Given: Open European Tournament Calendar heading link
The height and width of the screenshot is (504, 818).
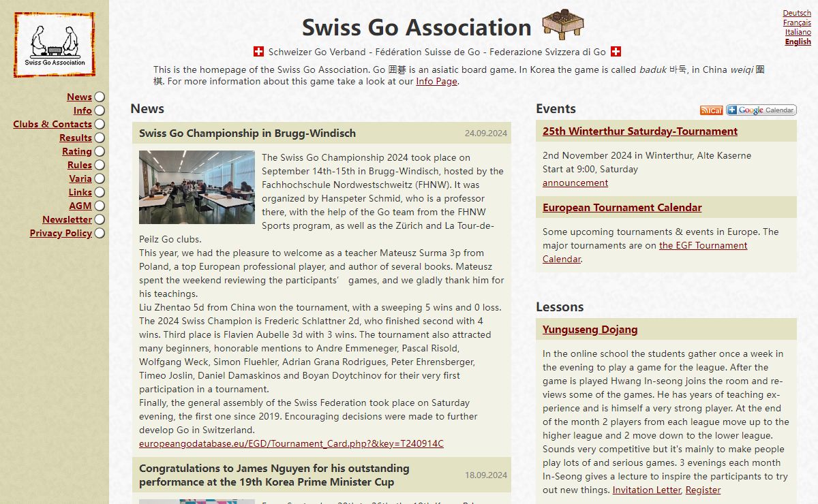Looking at the screenshot, I should point(622,207).
